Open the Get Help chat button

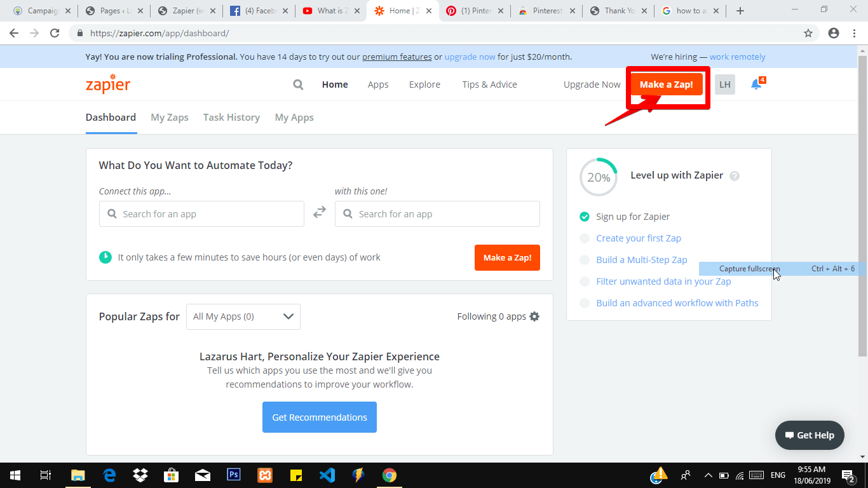click(810, 435)
